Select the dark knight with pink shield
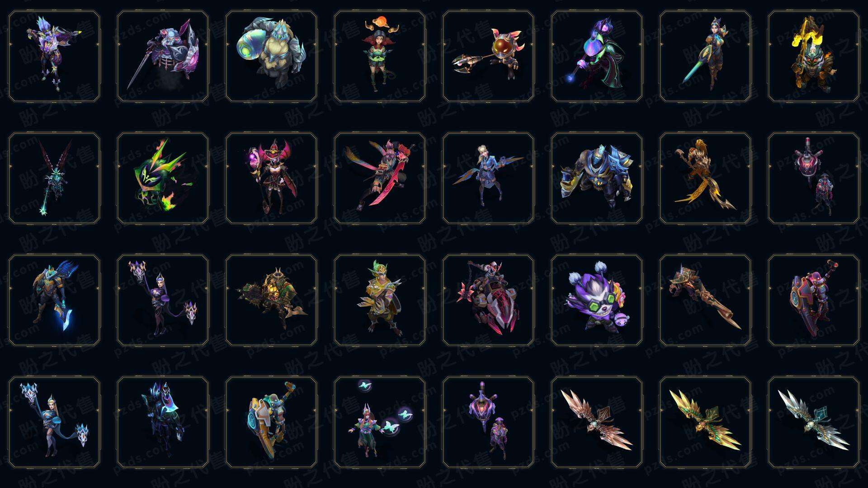 tap(163, 56)
